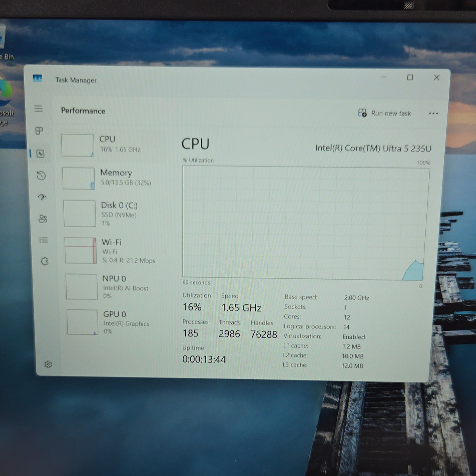Click the Logical processors value 14
Screen dimensions: 476x476
(x=346, y=327)
